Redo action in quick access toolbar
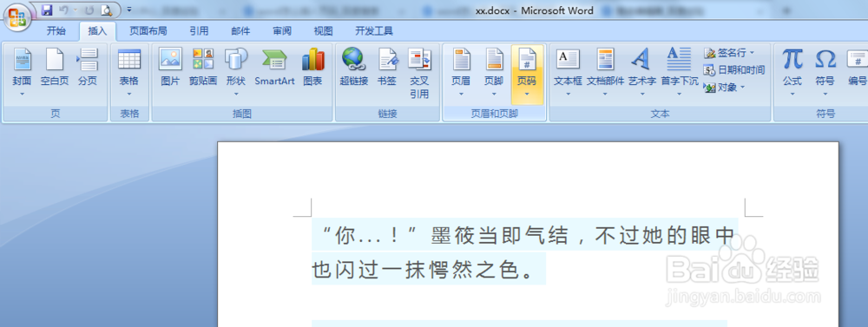This screenshot has width=868, height=327. pos(89,10)
